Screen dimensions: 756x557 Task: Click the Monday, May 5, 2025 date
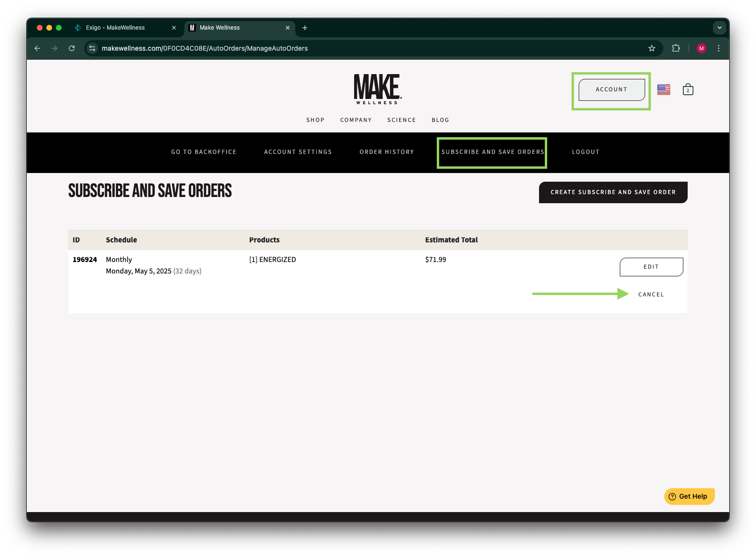(139, 271)
